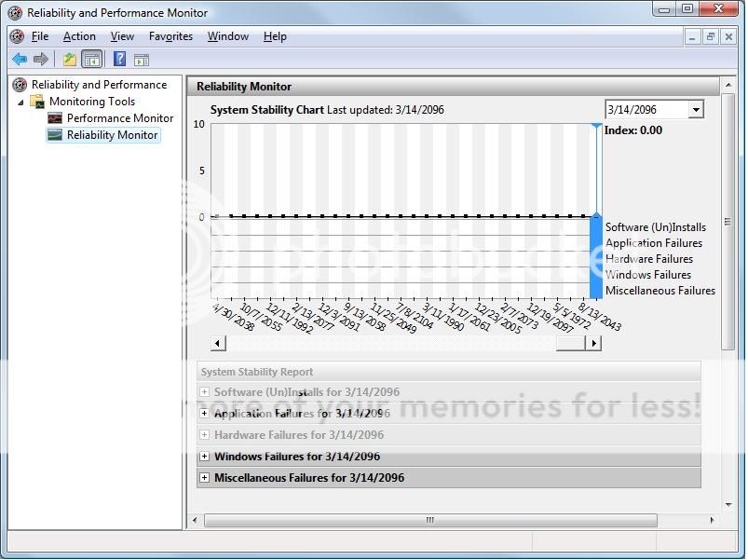Click the chart's left scroll arrow
Image resolution: width=748 pixels, height=560 pixels.
click(218, 343)
